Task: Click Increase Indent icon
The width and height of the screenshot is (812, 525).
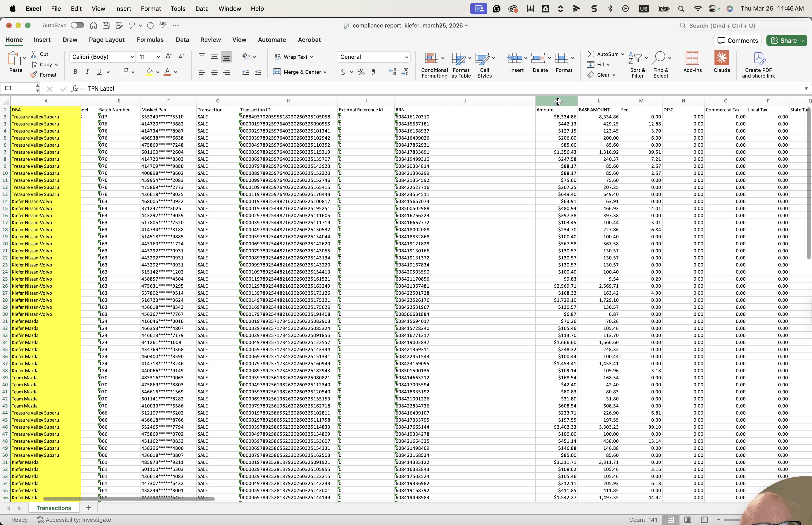Action: tap(258, 72)
